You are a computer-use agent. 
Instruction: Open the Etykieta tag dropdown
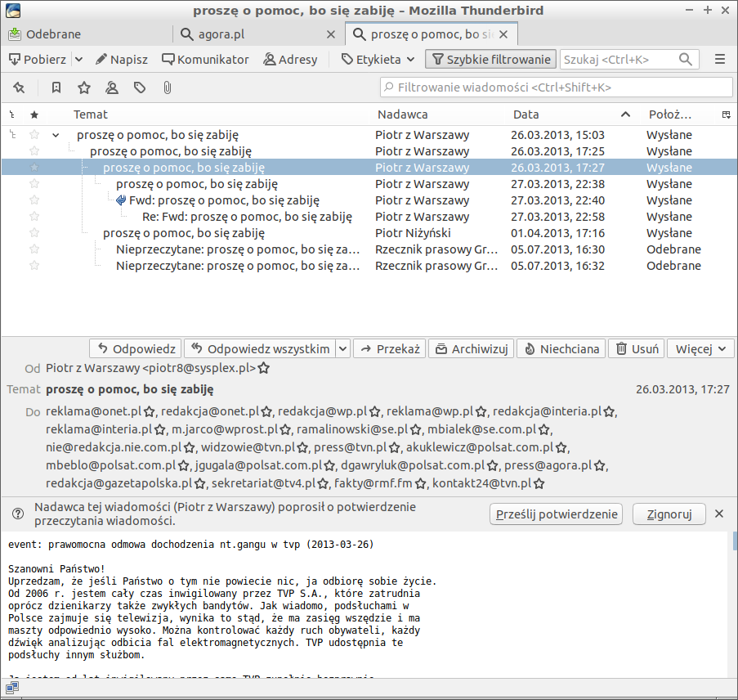378,60
